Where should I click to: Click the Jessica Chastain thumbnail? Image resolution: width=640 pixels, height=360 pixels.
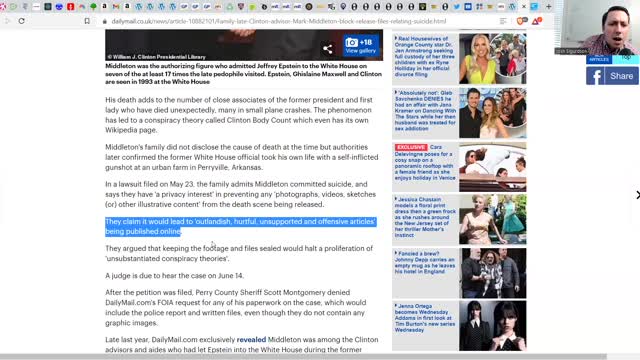[x=493, y=220]
